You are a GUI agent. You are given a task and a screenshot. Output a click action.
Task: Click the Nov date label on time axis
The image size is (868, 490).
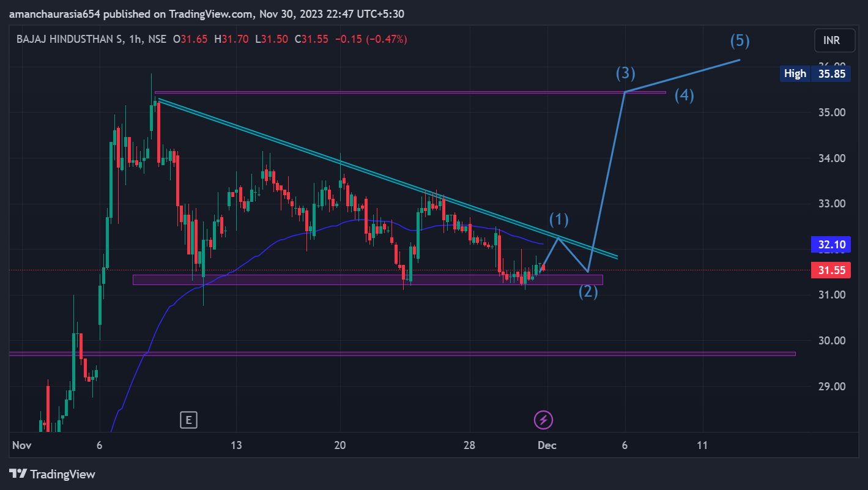tap(21, 445)
